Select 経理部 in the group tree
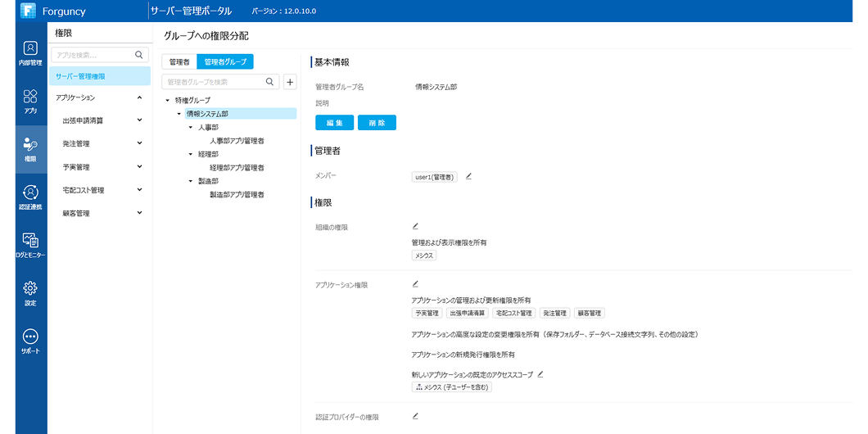868x434 pixels. (x=208, y=155)
